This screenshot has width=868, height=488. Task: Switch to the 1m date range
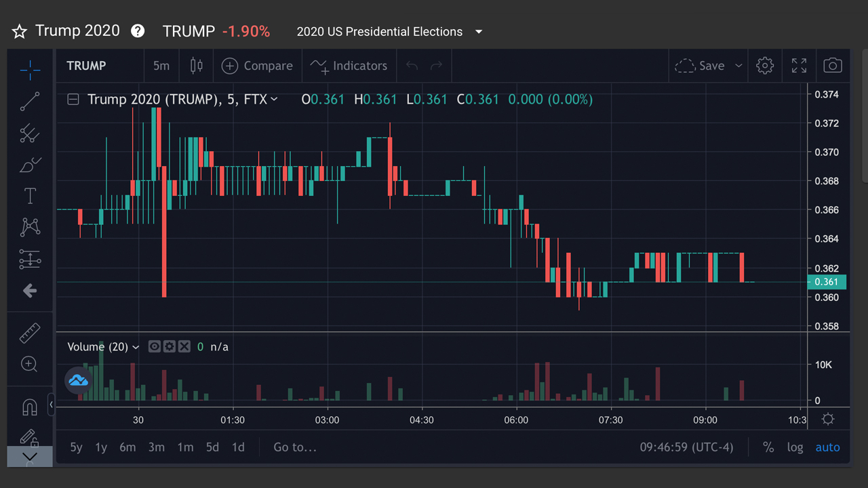[185, 447]
